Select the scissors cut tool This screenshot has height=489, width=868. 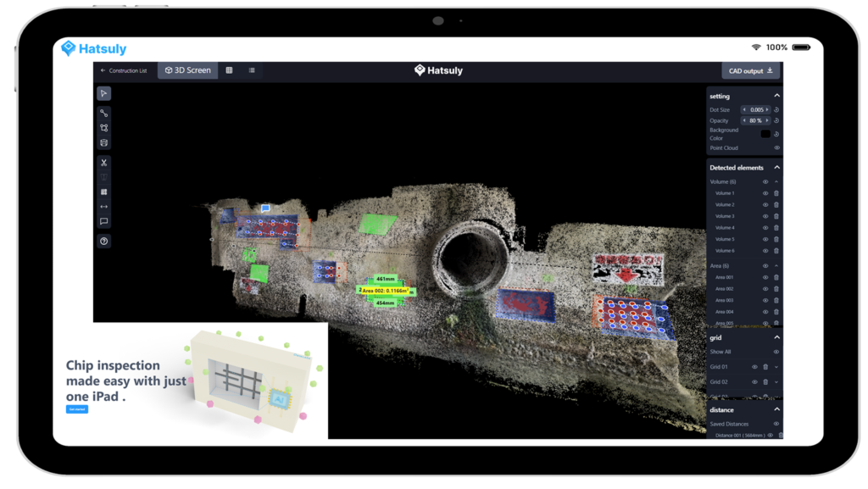click(103, 163)
